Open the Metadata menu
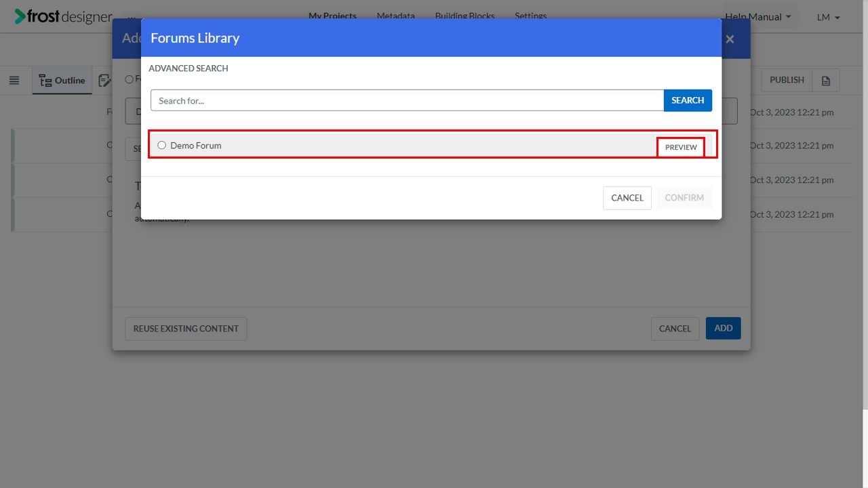 (x=395, y=16)
